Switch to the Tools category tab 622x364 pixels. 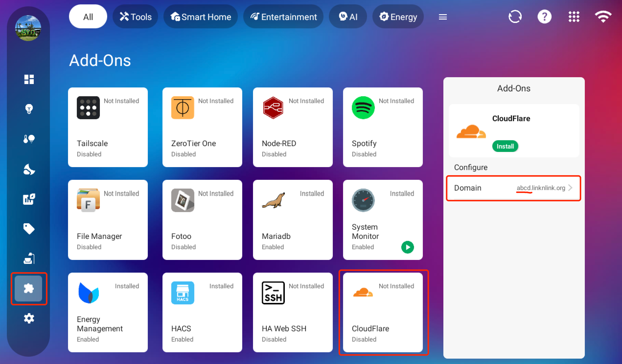[136, 17]
